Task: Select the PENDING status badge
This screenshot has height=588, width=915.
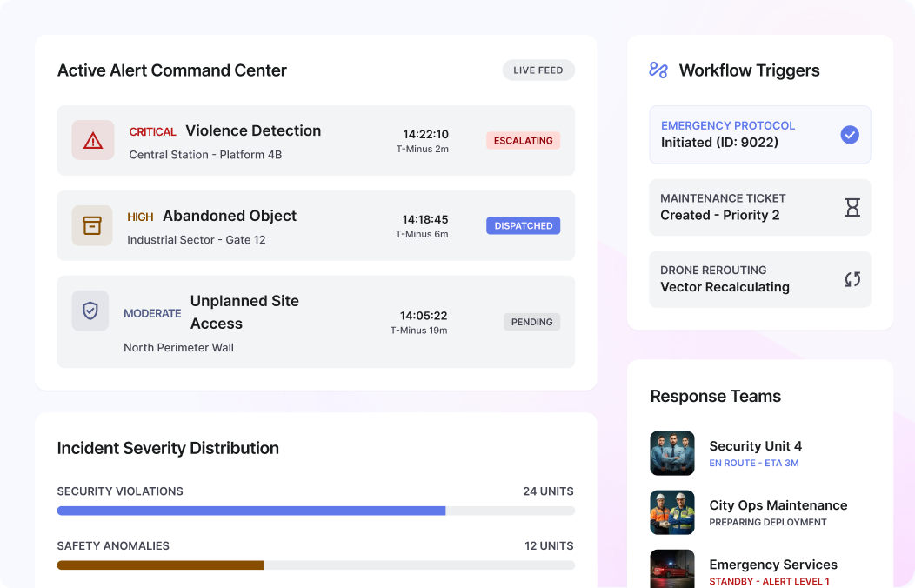Action: click(x=531, y=322)
